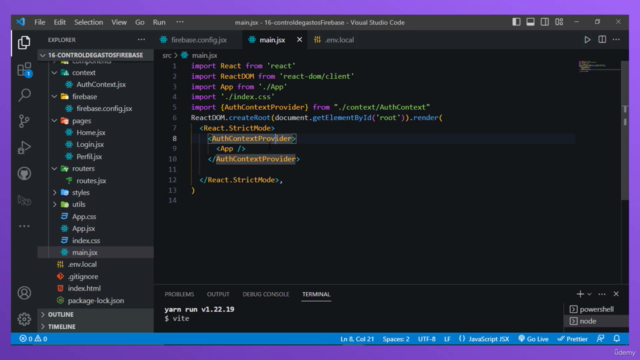The height and width of the screenshot is (360, 640).
Task: Open the Manage gear icon
Action: (24, 319)
